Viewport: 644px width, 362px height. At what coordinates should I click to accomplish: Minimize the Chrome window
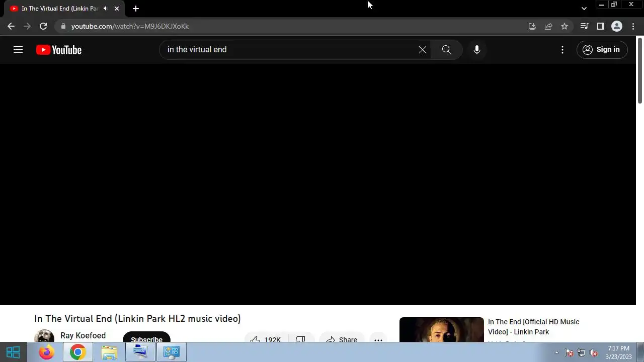coord(601,5)
